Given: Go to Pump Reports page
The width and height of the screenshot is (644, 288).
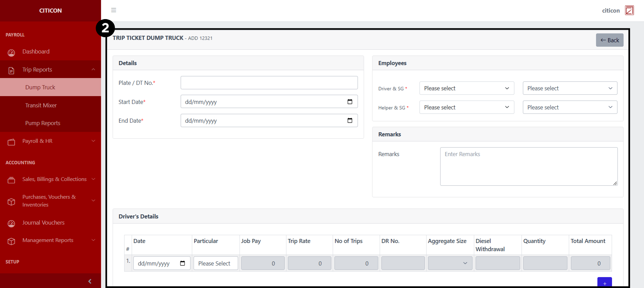Looking at the screenshot, I should [x=43, y=123].
